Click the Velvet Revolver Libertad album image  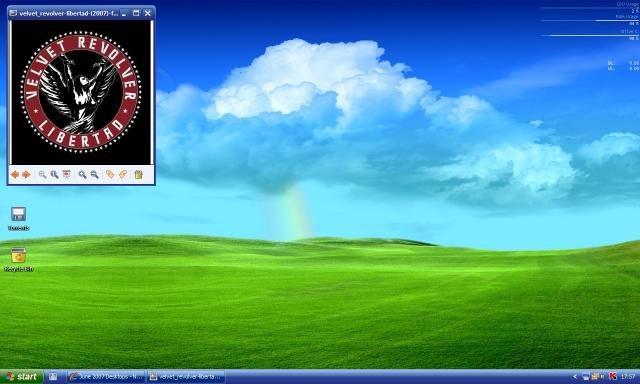(x=81, y=93)
